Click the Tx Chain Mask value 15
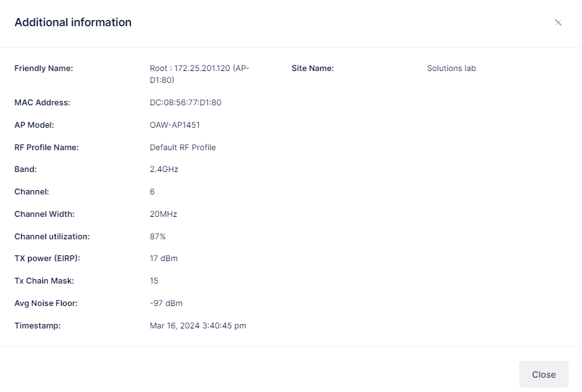Image resolution: width=582 pixels, height=392 pixels. point(154,281)
